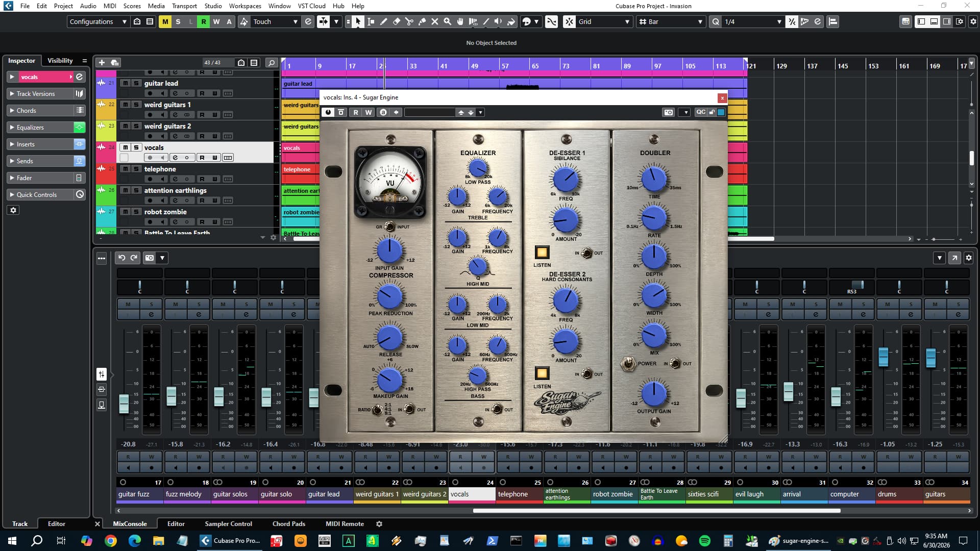Switch to MIDI Remote tab
980x551 pixels.
pos(345,523)
